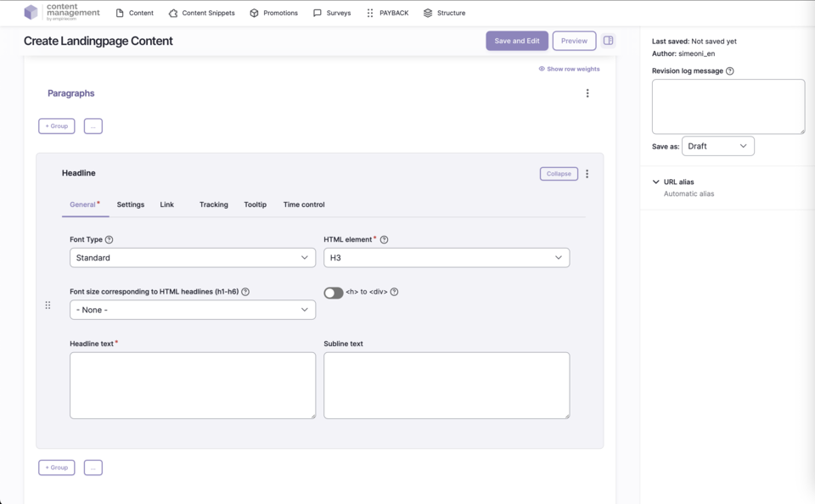
Task: Toggle the sidebar panel icon beside Preview
Action: tap(608, 41)
